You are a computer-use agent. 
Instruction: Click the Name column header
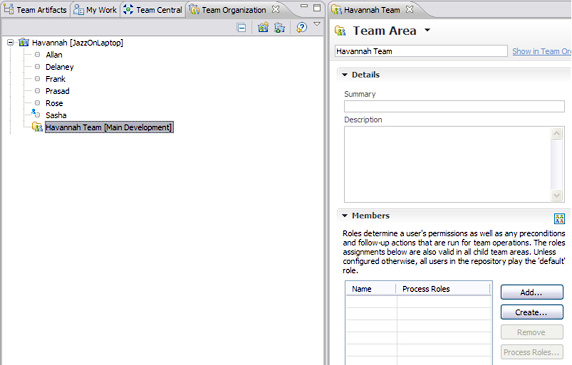point(371,289)
